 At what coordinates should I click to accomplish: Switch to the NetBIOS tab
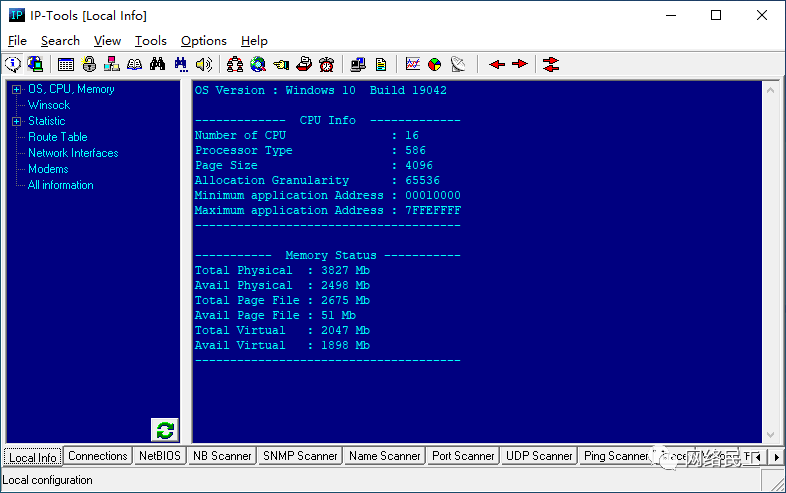click(160, 456)
